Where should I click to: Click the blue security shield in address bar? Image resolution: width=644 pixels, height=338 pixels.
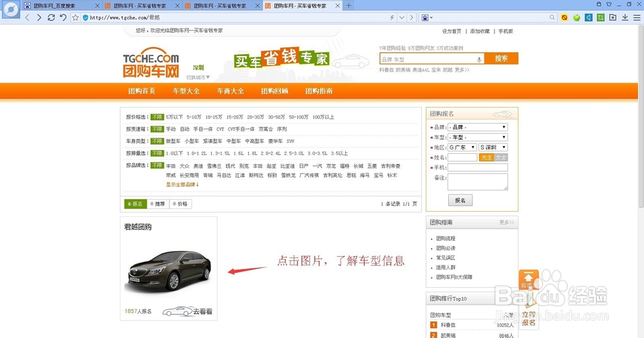pyautogui.click(x=86, y=17)
